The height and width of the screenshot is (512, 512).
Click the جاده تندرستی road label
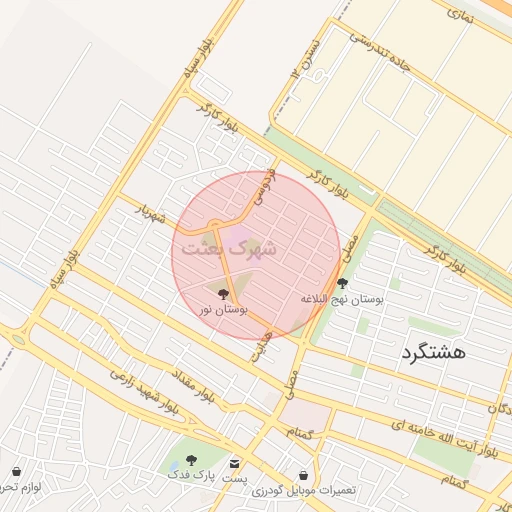point(380,52)
